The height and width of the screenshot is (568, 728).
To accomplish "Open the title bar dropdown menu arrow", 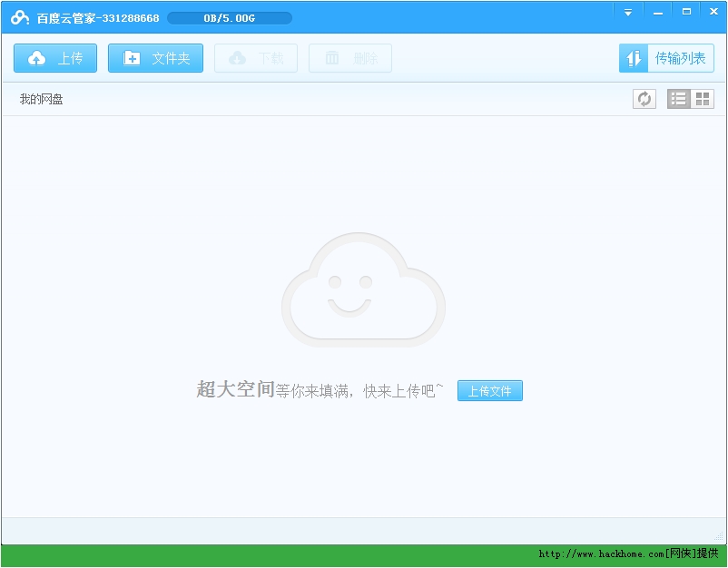I will click(x=628, y=12).
